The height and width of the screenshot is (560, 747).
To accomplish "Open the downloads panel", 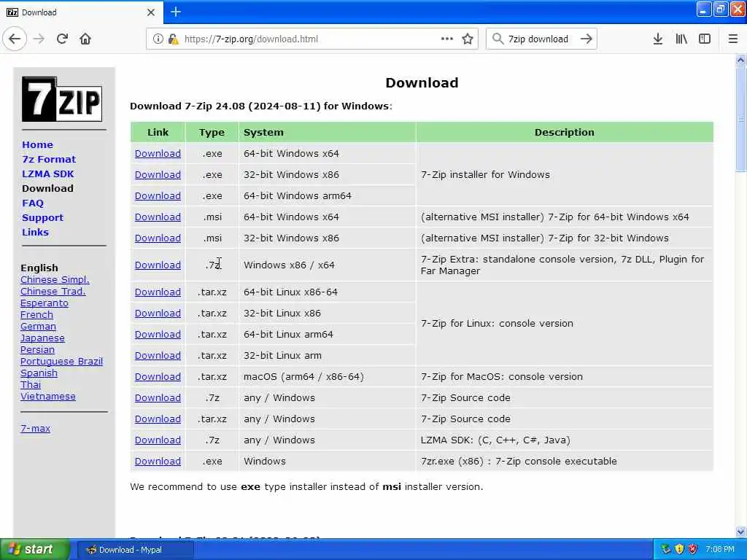I will (x=658, y=39).
